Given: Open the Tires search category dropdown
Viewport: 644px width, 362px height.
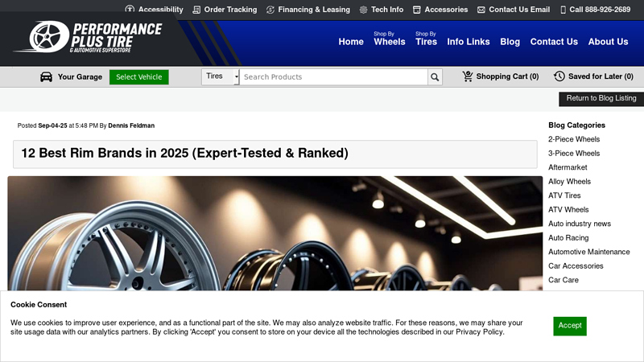Looking at the screenshot, I should (x=220, y=76).
